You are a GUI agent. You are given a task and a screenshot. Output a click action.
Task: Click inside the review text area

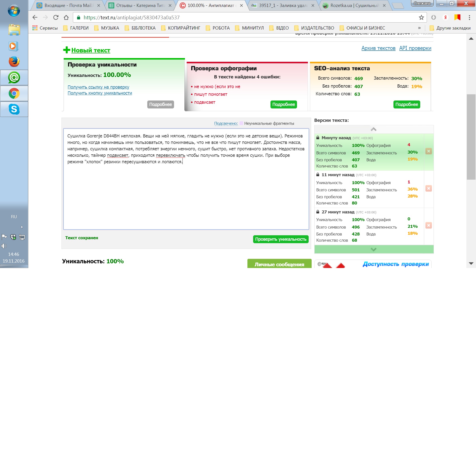pyautogui.click(x=186, y=194)
